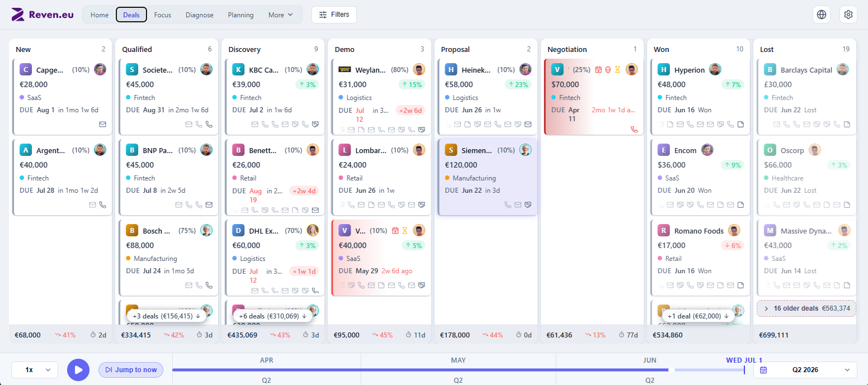The height and width of the screenshot is (385, 868).
Task: Click the dark email icon on Heineken card
Action: point(527,124)
